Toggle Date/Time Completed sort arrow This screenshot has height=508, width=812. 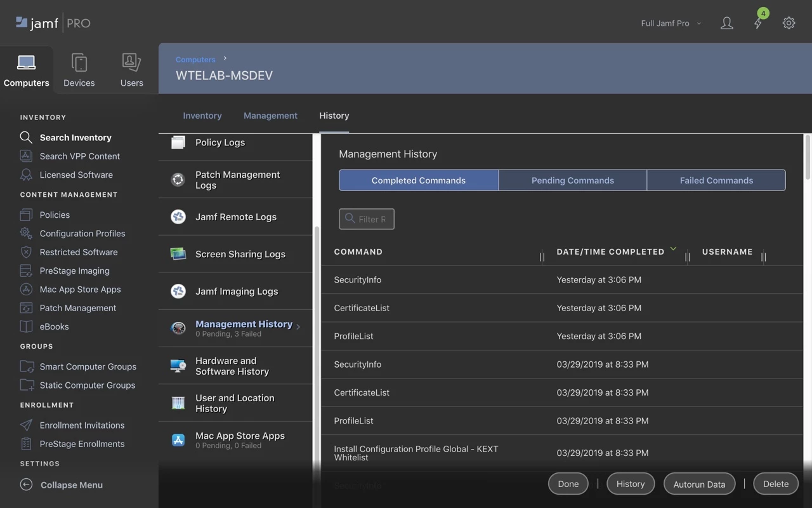(673, 249)
